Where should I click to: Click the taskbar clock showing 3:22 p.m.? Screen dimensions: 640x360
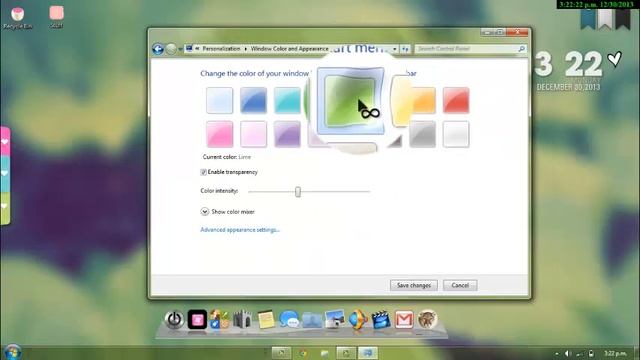point(615,353)
